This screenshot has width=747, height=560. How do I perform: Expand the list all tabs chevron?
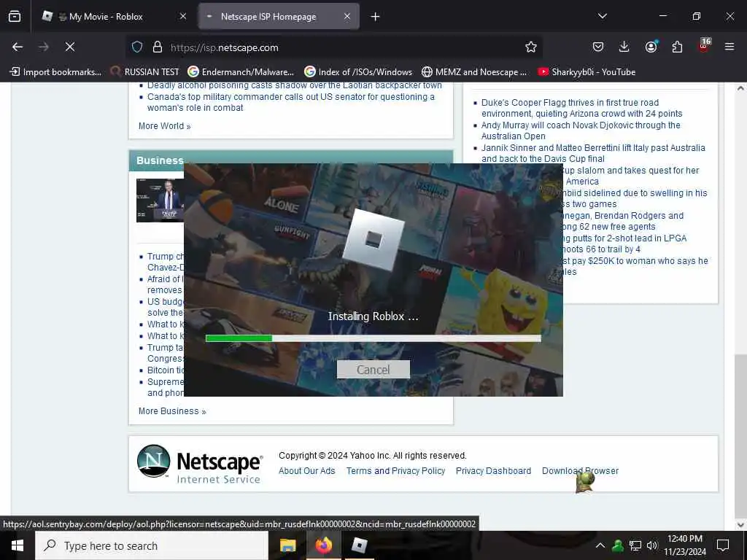point(602,16)
